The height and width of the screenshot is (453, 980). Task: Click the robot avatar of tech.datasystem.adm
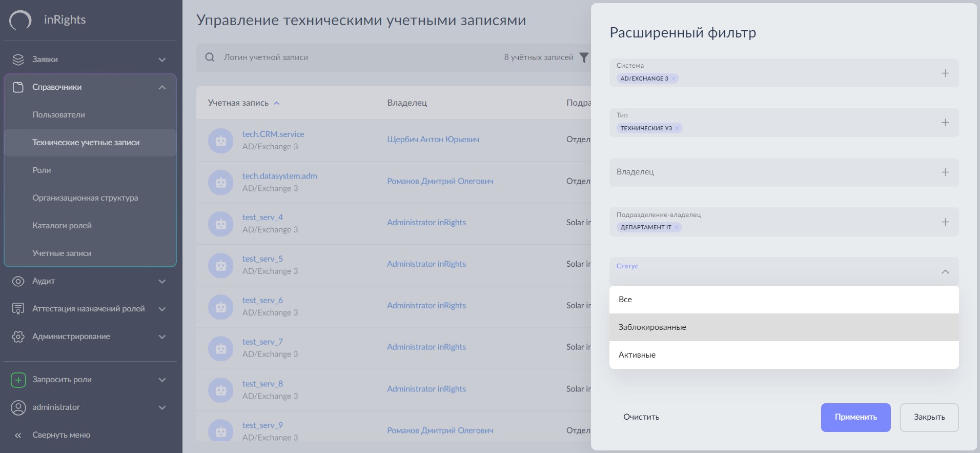(221, 182)
